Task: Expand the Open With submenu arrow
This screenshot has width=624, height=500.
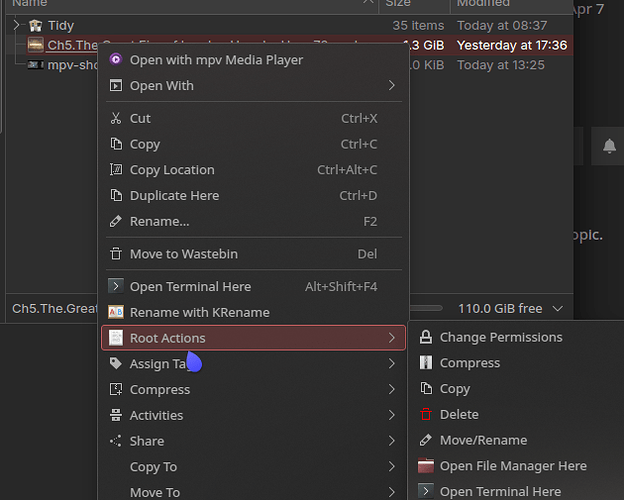Action: (x=392, y=85)
